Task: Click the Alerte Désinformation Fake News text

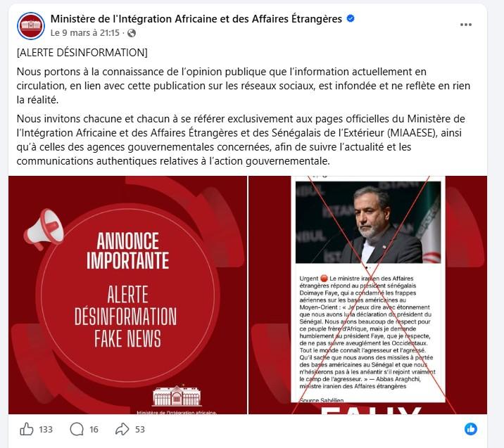Action: [126, 316]
